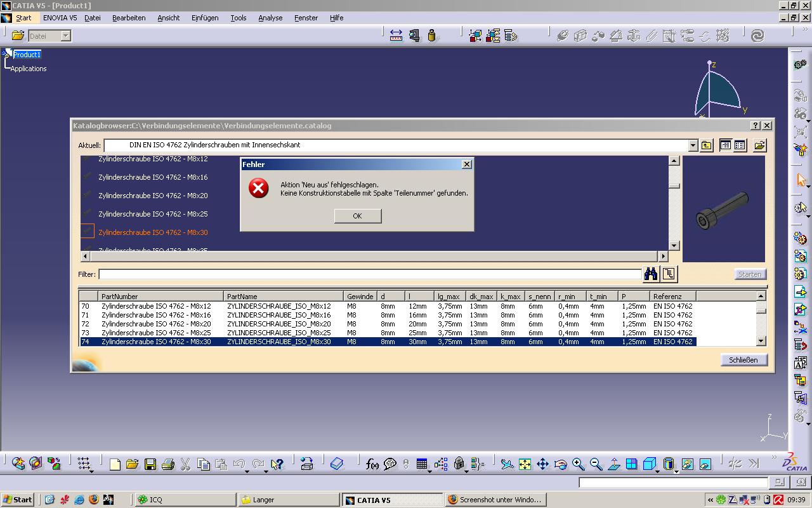Screen dimensions: 812x508
Task: Select list item Zylinderschraube ISO 4762 - M8x30
Action: [x=153, y=232]
